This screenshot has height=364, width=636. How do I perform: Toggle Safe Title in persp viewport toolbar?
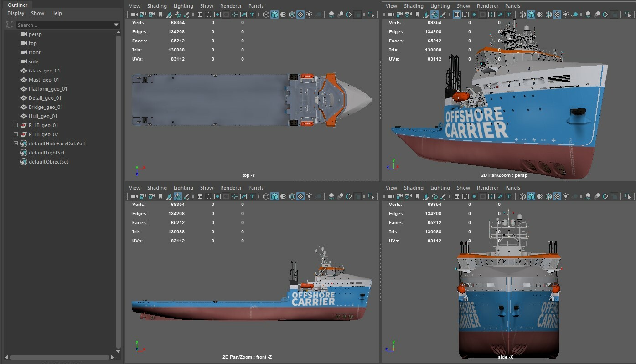509,15
